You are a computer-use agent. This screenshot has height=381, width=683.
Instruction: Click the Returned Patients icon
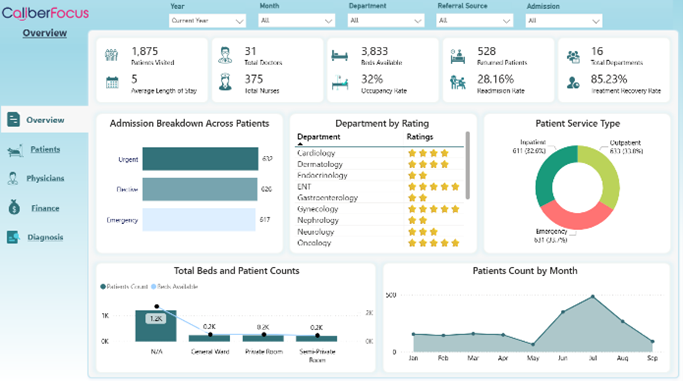(x=457, y=56)
